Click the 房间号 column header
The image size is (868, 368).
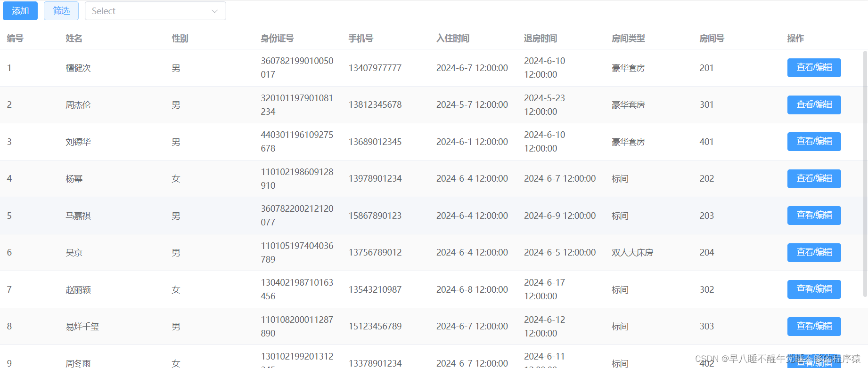coord(712,39)
